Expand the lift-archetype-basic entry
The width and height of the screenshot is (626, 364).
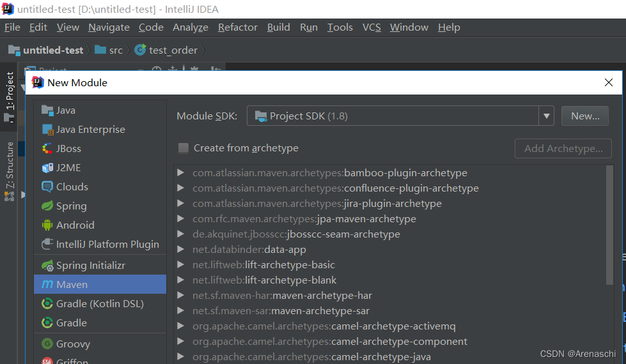pos(180,264)
